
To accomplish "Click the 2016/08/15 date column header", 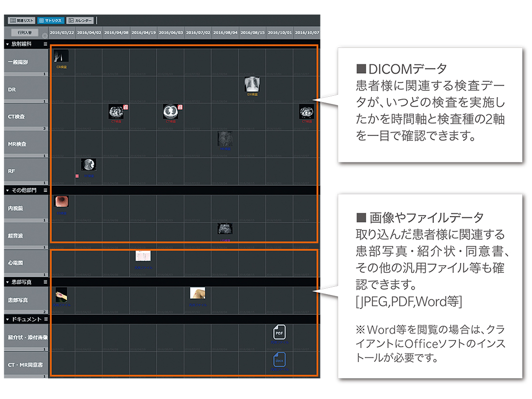I will [x=252, y=32].
